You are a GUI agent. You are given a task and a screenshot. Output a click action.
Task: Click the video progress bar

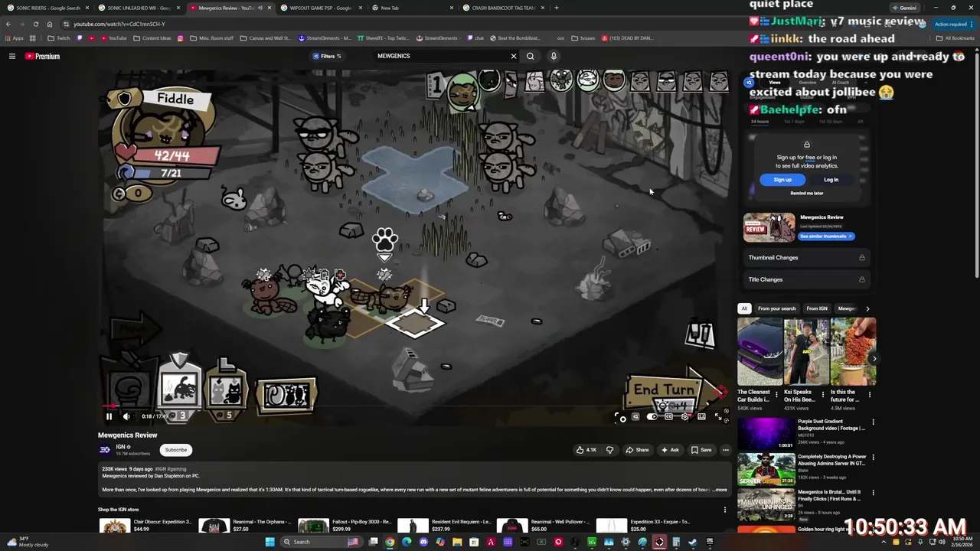pyautogui.click(x=413, y=406)
